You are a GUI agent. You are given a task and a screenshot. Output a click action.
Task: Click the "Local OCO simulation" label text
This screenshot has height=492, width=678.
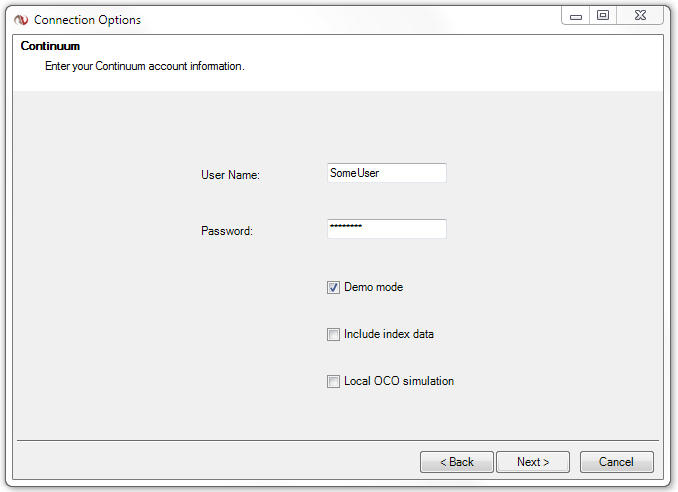tap(399, 381)
